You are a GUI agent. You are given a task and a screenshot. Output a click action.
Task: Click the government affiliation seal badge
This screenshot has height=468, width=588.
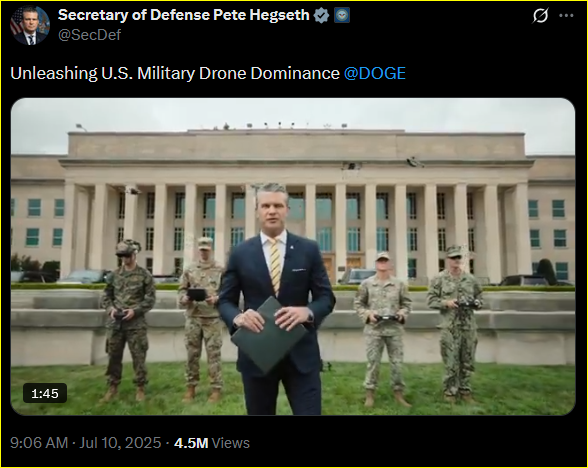coord(342,15)
